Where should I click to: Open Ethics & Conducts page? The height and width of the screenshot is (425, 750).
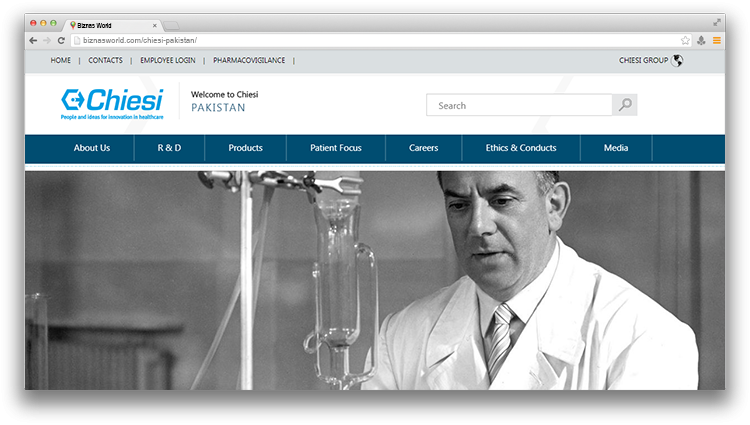coord(520,148)
